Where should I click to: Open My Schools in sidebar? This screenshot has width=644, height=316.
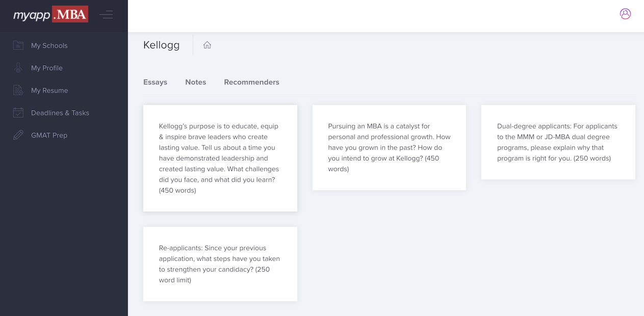point(49,45)
